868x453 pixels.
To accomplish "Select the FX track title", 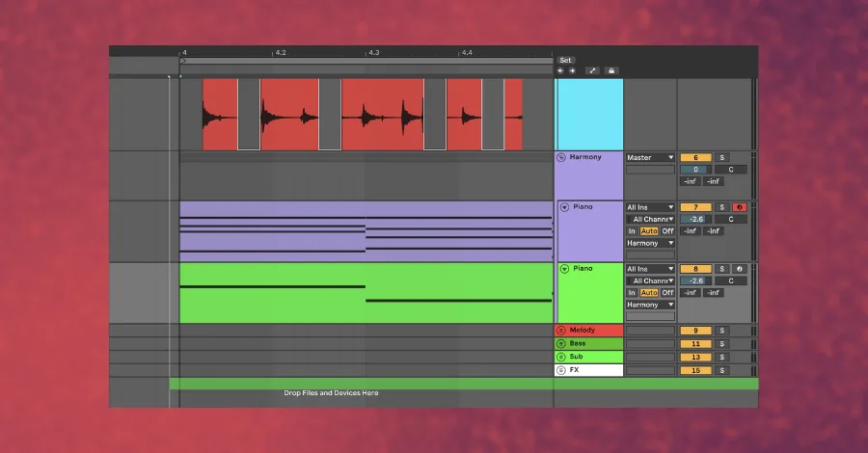I will (574, 370).
